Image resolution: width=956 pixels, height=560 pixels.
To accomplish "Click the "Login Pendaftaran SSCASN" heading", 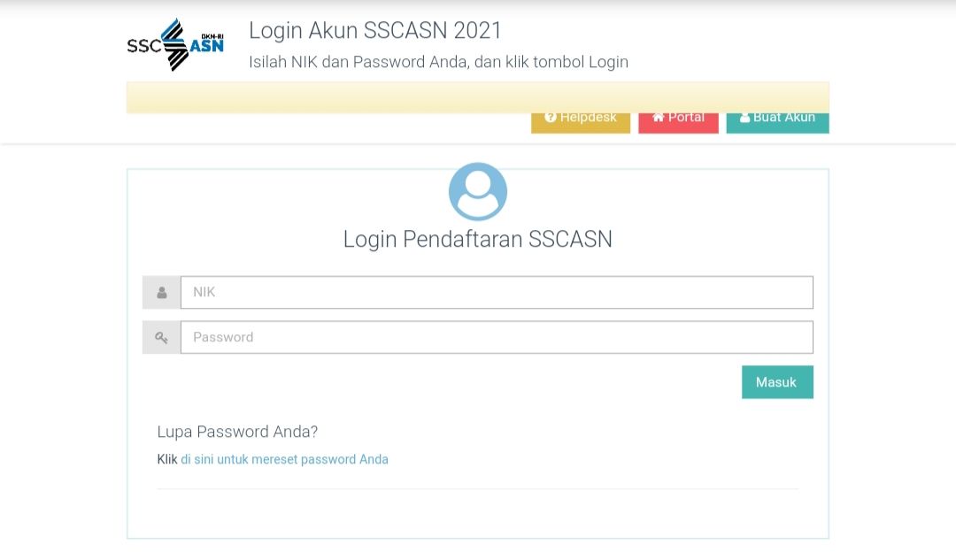I will coord(477,240).
